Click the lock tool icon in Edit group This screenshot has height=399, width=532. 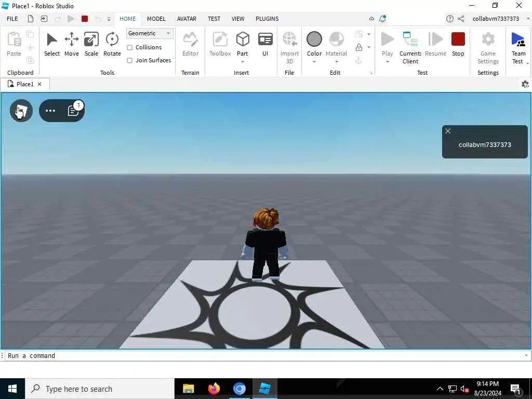tap(358, 47)
